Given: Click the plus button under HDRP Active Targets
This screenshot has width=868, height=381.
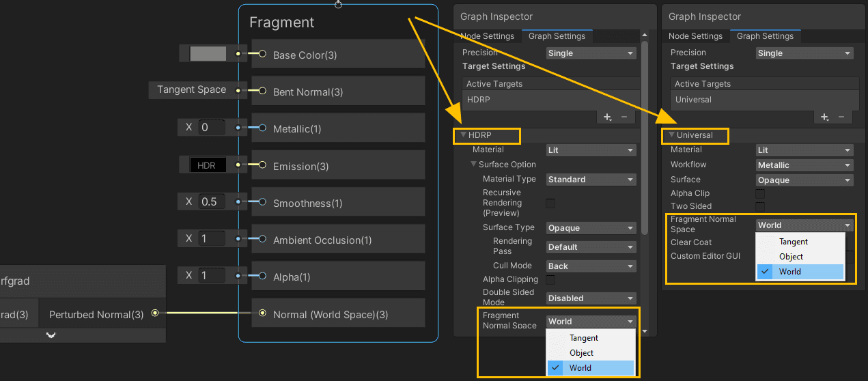Looking at the screenshot, I should (607, 117).
